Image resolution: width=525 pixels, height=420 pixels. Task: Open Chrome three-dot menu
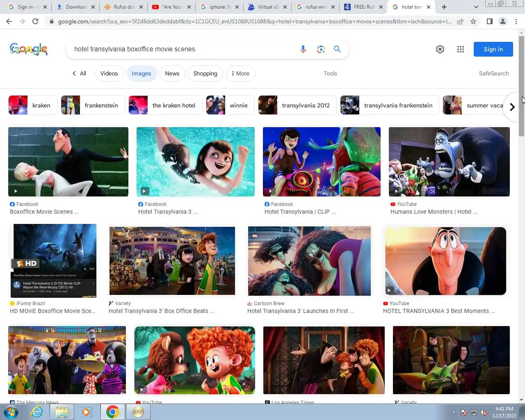[x=516, y=21]
